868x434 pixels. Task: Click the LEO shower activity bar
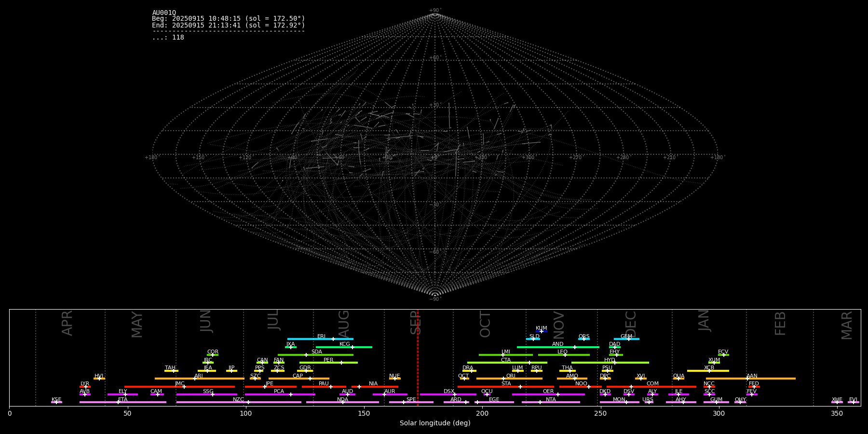click(x=564, y=355)
